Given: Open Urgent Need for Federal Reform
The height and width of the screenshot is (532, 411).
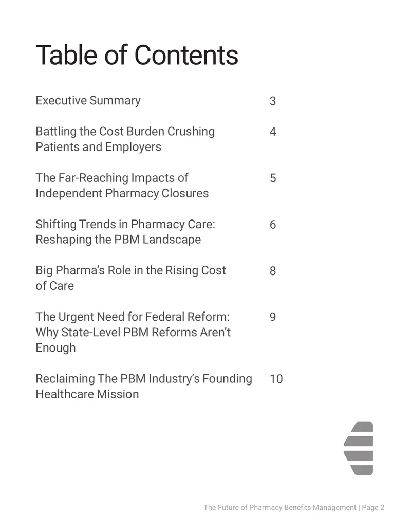Looking at the screenshot, I should 133,332.
